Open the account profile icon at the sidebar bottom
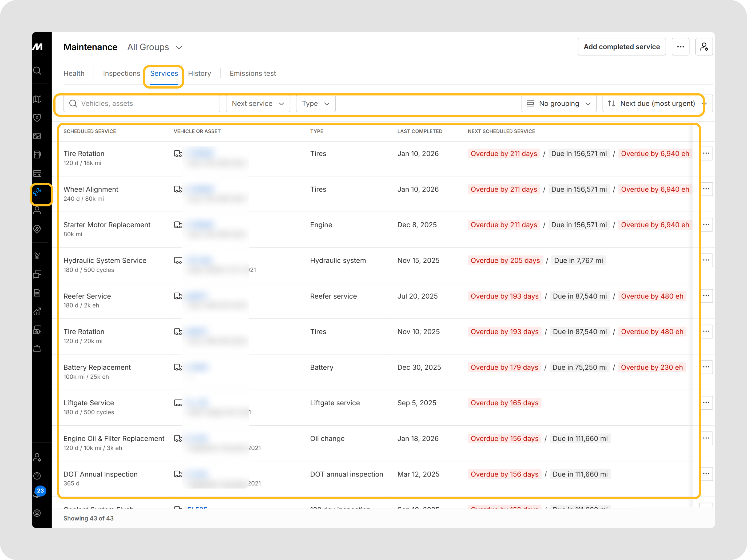This screenshot has width=747, height=560. [x=37, y=513]
